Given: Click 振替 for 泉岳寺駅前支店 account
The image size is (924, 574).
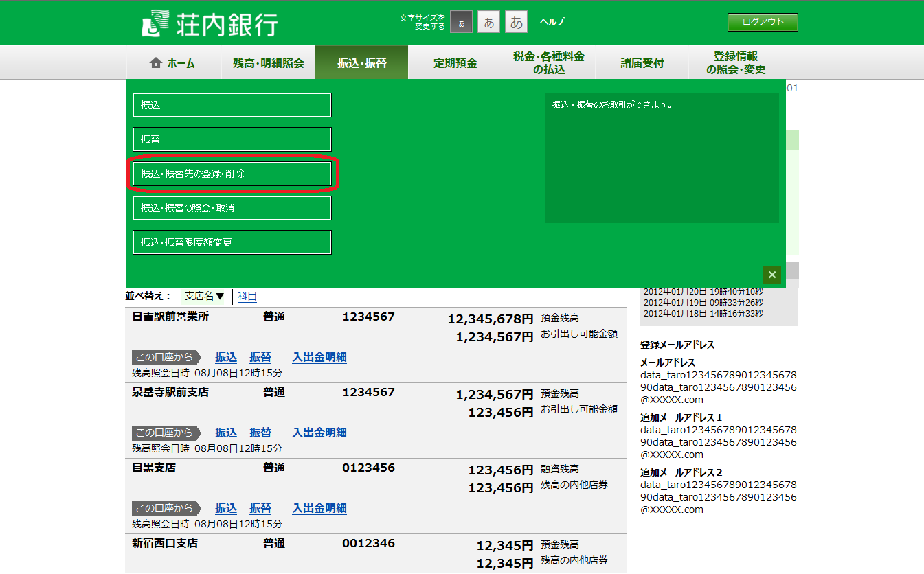Looking at the screenshot, I should [x=260, y=433].
